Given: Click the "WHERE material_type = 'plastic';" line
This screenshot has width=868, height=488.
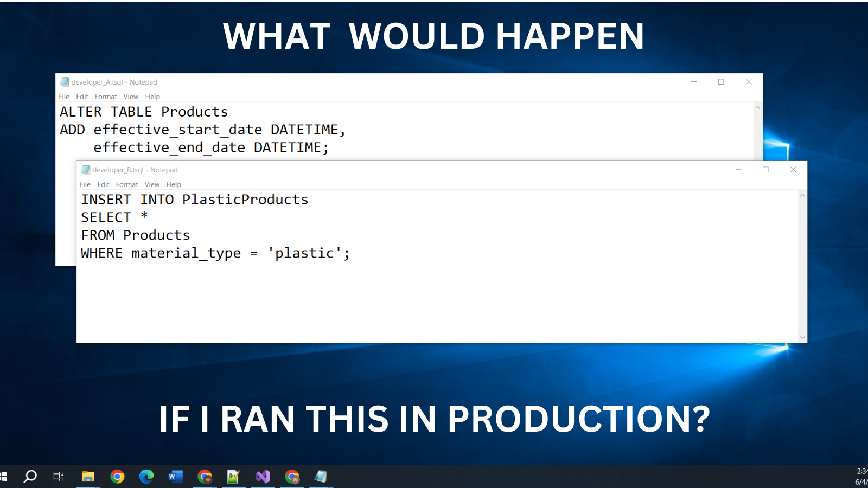Looking at the screenshot, I should point(215,253).
